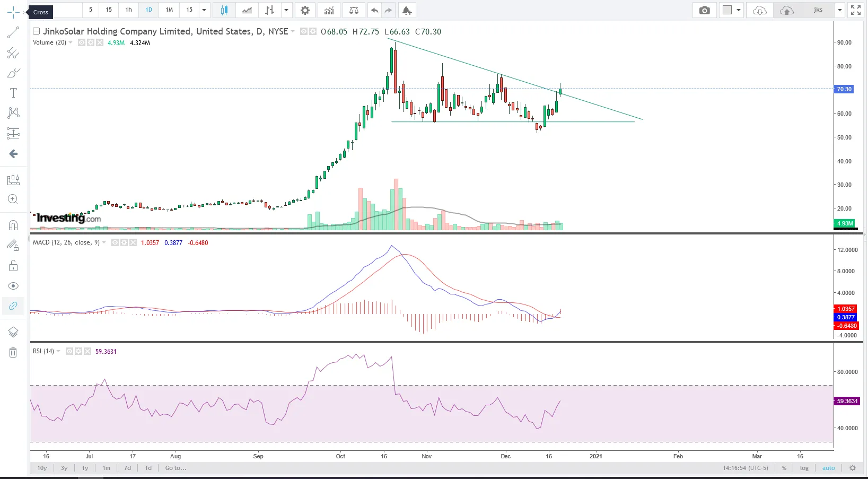Image resolution: width=868 pixels, height=479 pixels.
Task: Toggle visibility of JinkoSolar main series
Action: point(304,31)
